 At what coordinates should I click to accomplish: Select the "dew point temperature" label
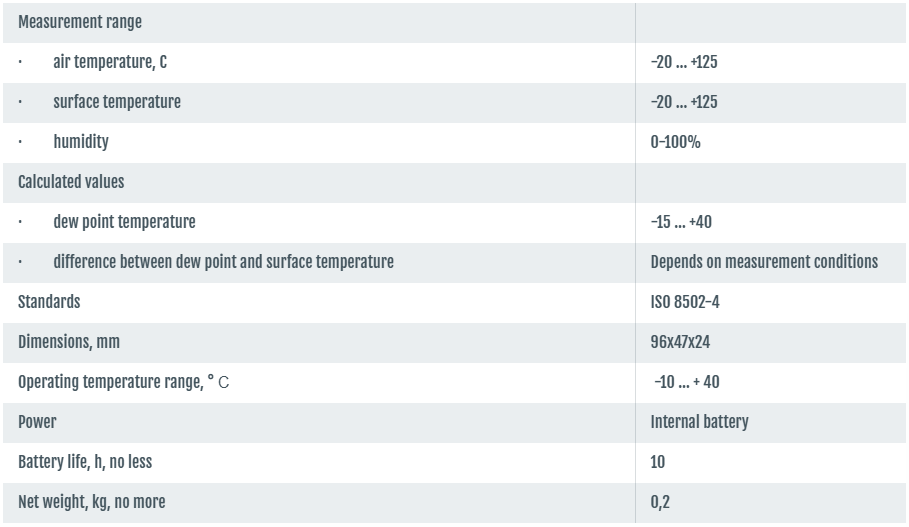(124, 222)
